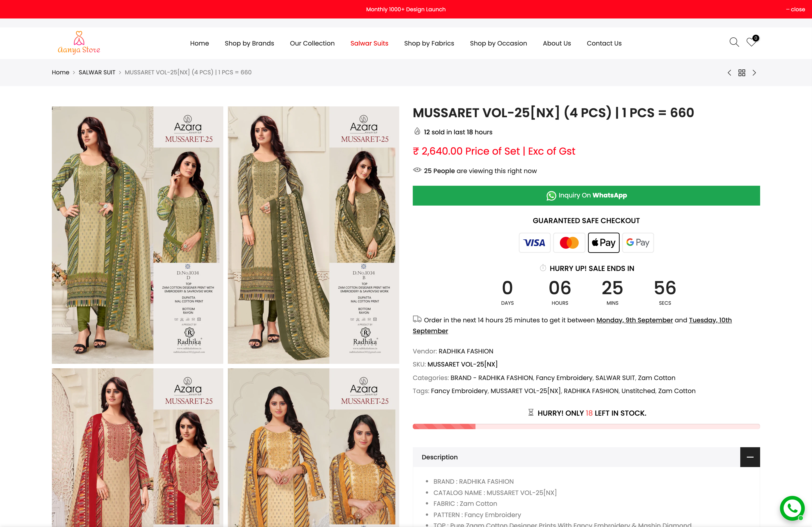This screenshot has height=527, width=812.
Task: Open the Shop by Fabrics dropdown
Action: (x=429, y=43)
